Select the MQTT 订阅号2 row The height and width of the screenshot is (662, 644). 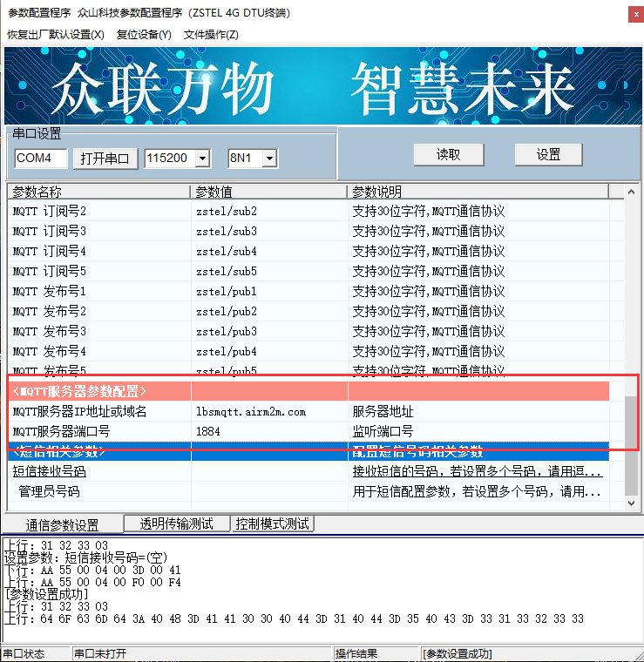click(308, 211)
